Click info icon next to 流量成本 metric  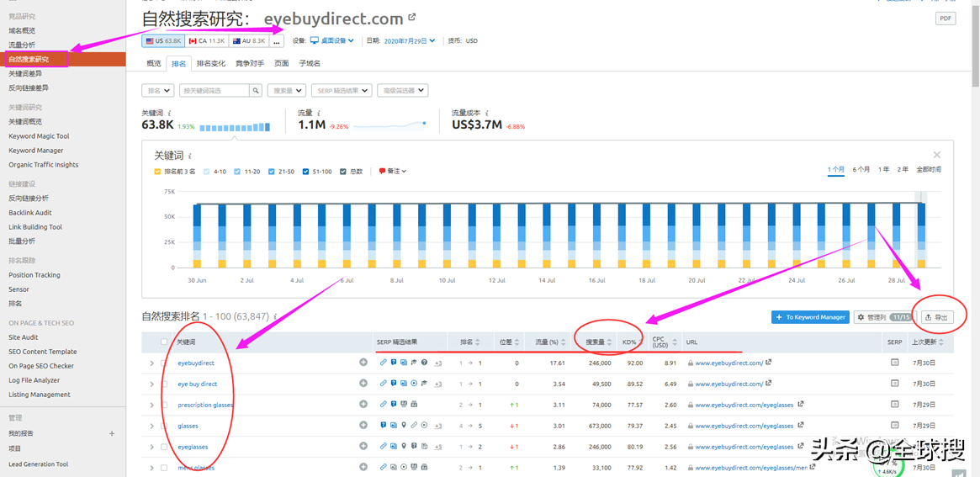[485, 114]
